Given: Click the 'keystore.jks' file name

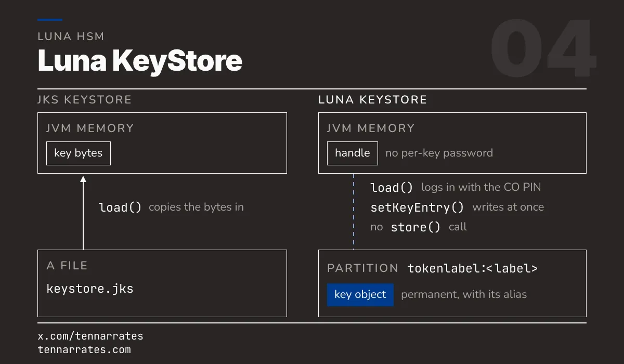Looking at the screenshot, I should [90, 289].
